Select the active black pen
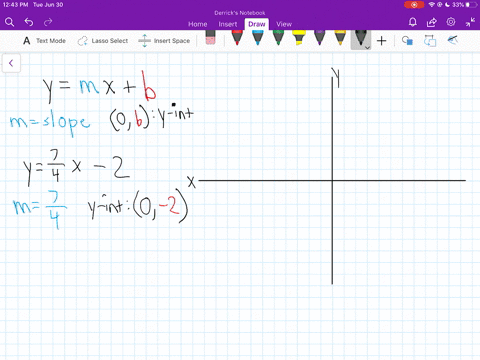Screen dimensions: 480x360 (360, 39)
